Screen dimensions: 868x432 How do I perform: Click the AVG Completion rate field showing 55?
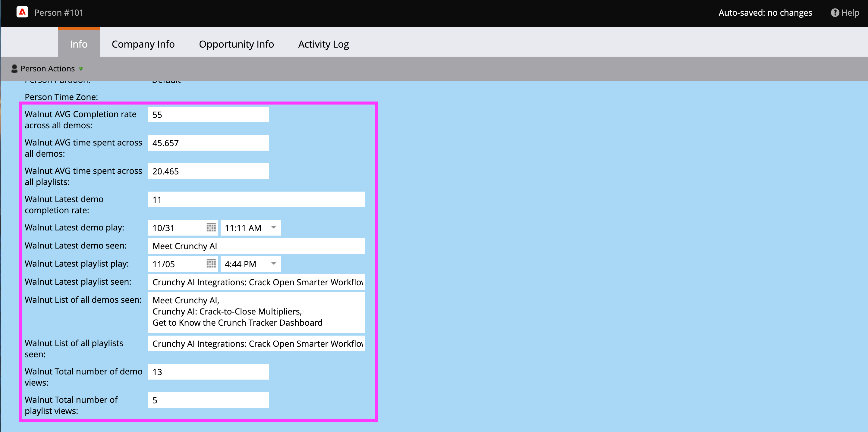click(208, 115)
